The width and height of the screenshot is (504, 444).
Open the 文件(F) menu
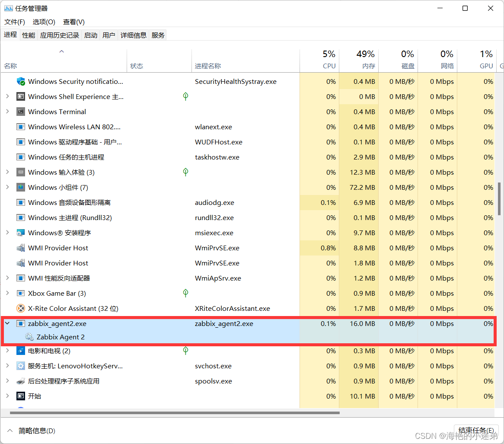pos(14,22)
